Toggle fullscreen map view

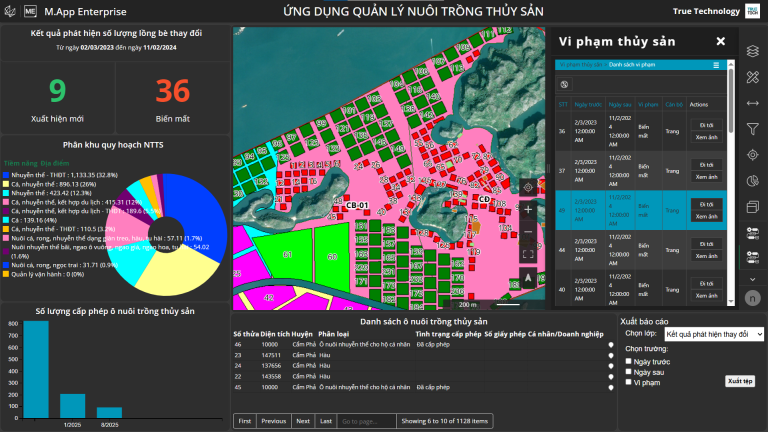pos(528,254)
